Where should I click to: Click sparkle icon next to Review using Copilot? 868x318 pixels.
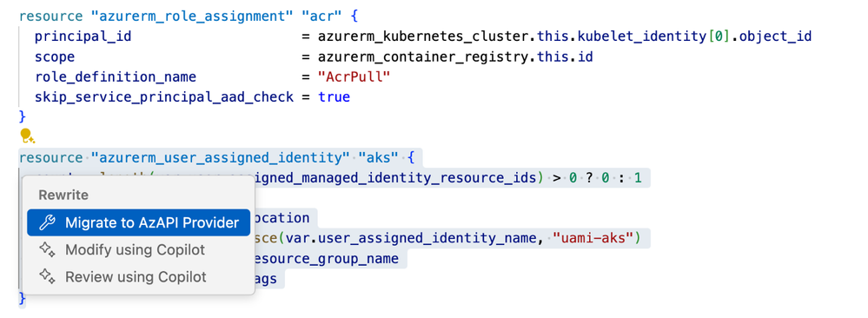coord(48,276)
